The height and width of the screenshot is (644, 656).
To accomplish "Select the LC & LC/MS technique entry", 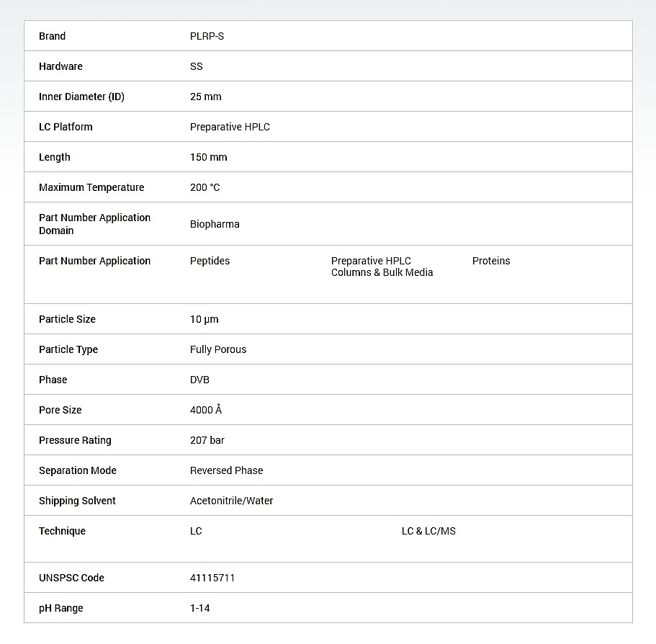I will click(428, 531).
